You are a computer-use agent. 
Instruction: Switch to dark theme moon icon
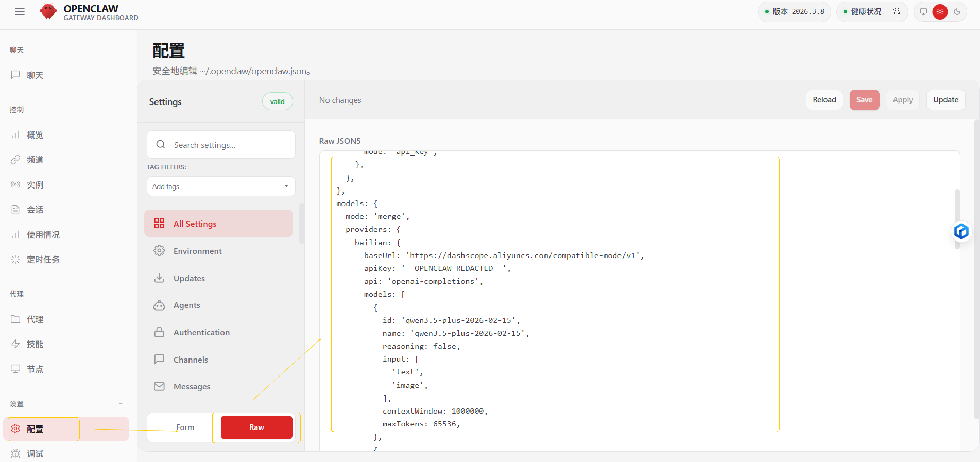pyautogui.click(x=957, y=12)
